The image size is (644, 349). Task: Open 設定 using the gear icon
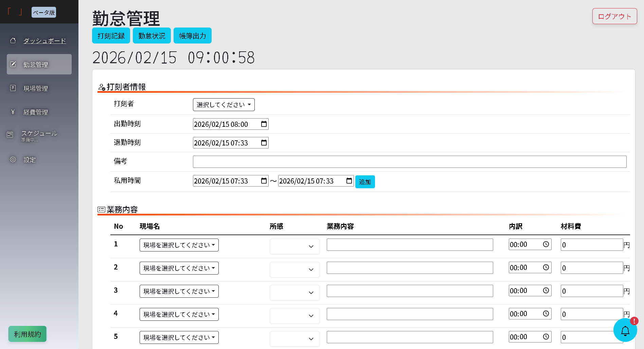(13, 159)
